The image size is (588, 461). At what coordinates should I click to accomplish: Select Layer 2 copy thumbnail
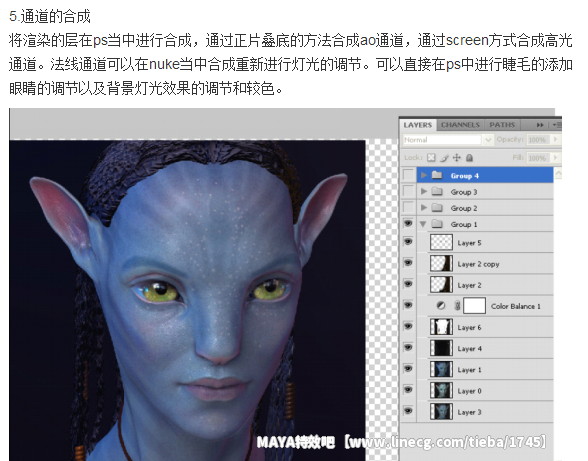(441, 263)
